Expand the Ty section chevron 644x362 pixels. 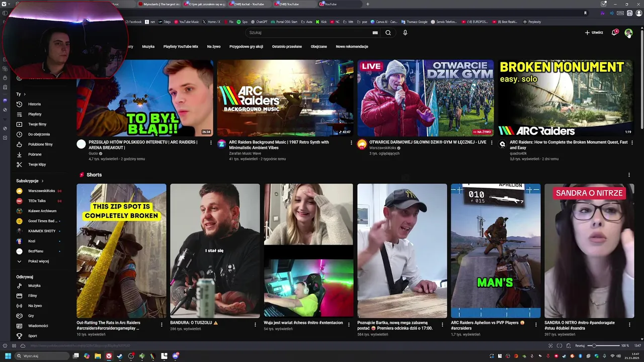click(x=24, y=94)
